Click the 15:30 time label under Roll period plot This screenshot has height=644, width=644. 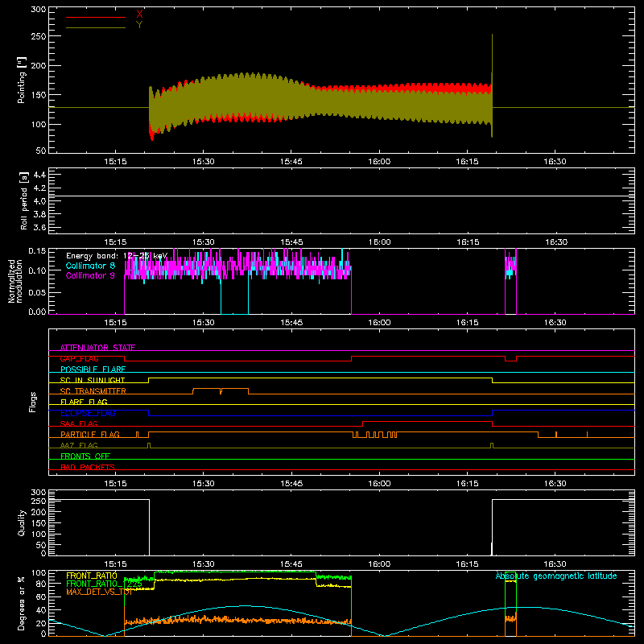coord(204,242)
